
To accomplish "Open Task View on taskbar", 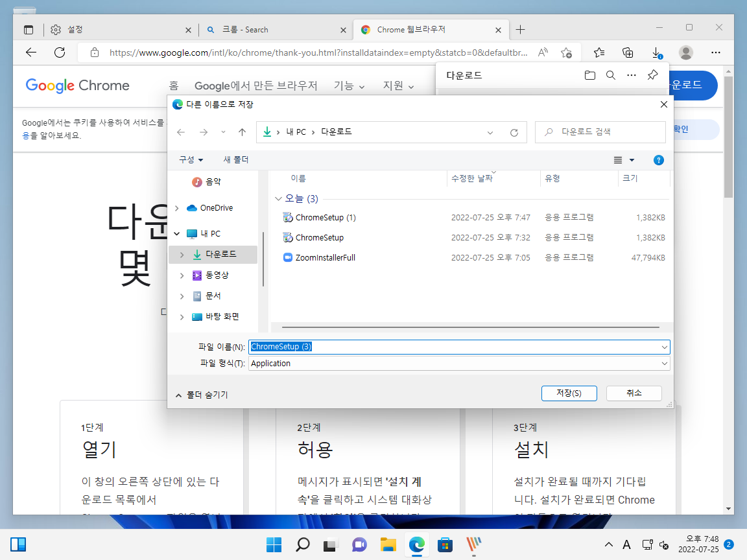I will click(331, 544).
